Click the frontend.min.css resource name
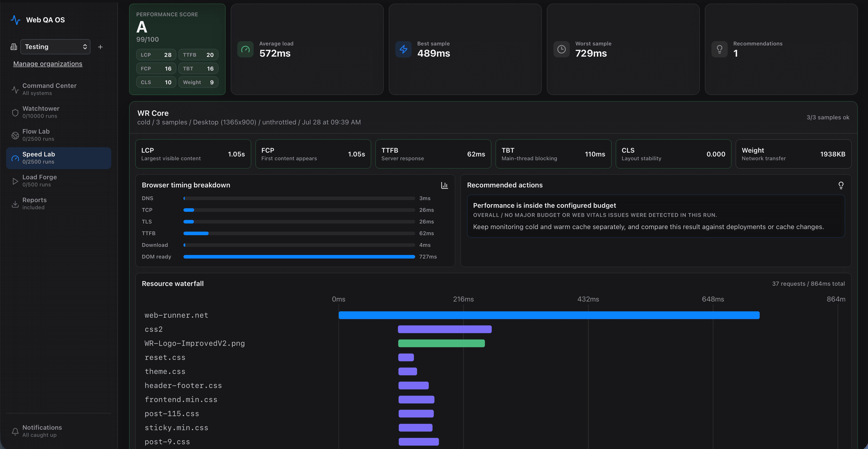 coord(181,399)
